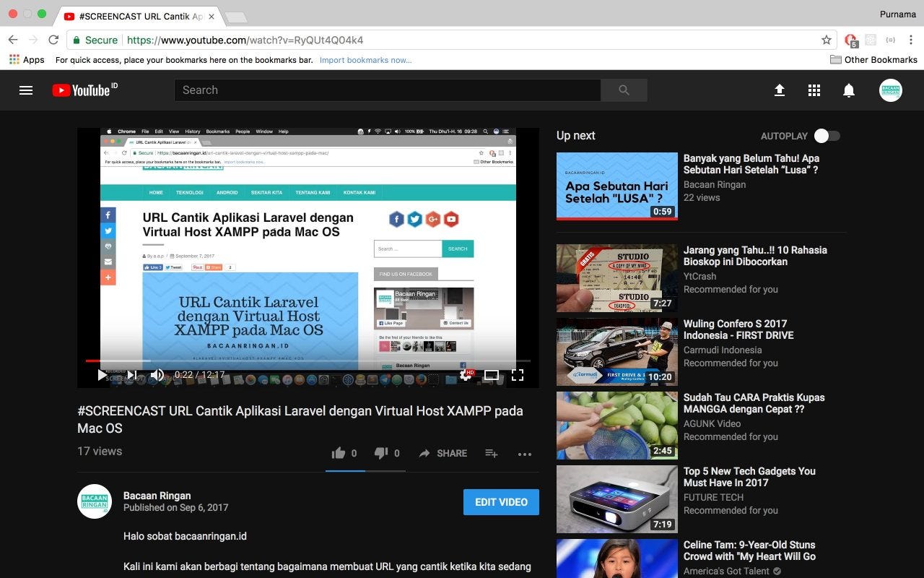Open Bacaan Ringan channel name link
This screenshot has height=578, width=924.
pos(157,496)
